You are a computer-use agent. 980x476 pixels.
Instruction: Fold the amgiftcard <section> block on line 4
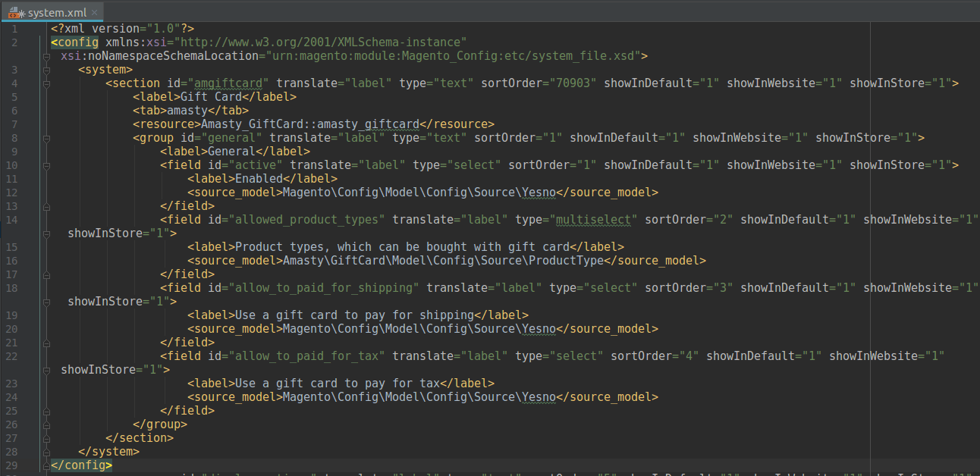(x=46, y=83)
